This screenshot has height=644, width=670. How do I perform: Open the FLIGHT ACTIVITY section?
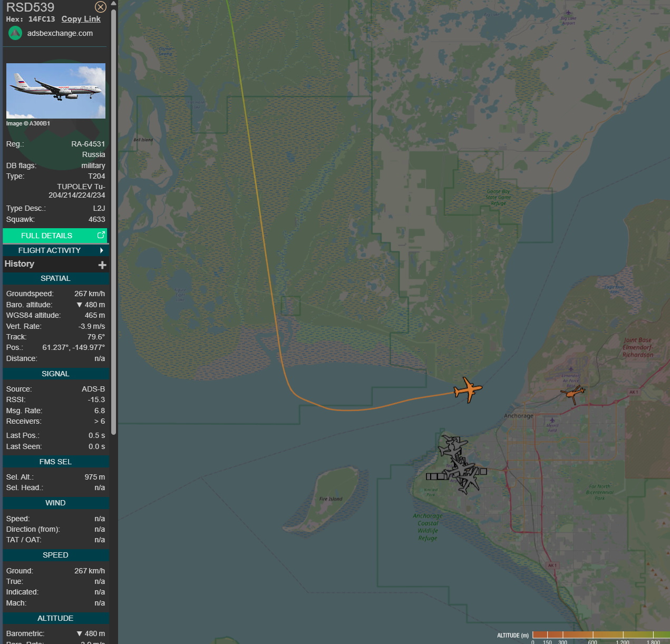point(55,250)
